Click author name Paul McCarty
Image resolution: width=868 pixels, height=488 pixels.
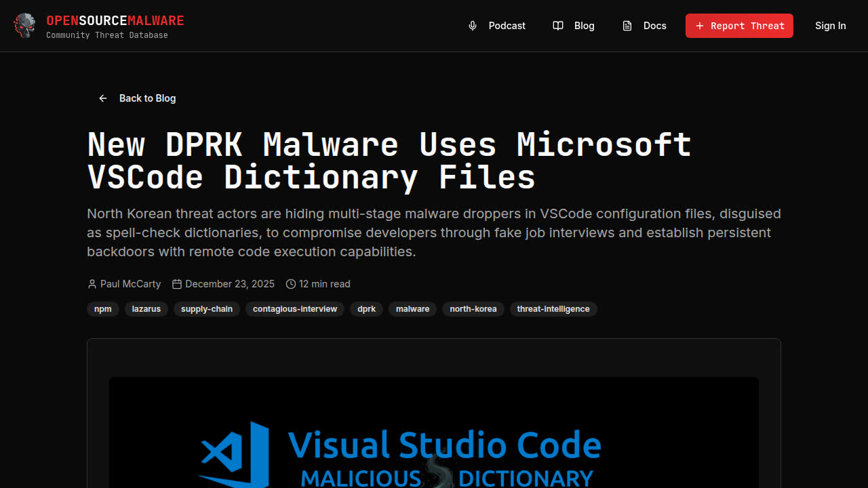pyautogui.click(x=131, y=284)
